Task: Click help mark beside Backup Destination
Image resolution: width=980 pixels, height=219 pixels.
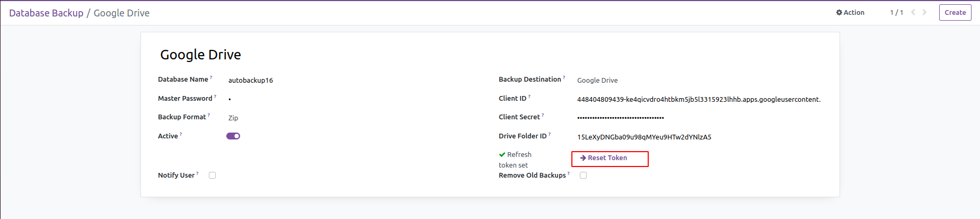Action: tap(564, 77)
